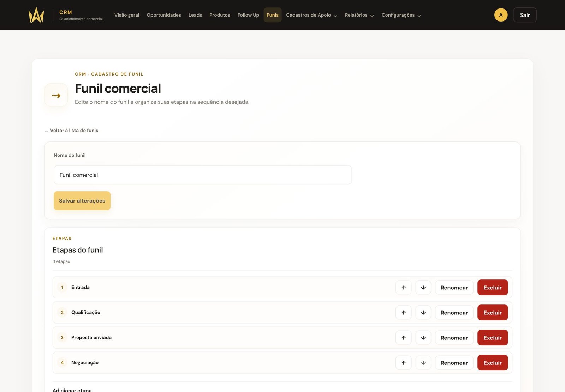Click the golden crown CRM logo
The image size is (565, 392).
pyautogui.click(x=36, y=15)
